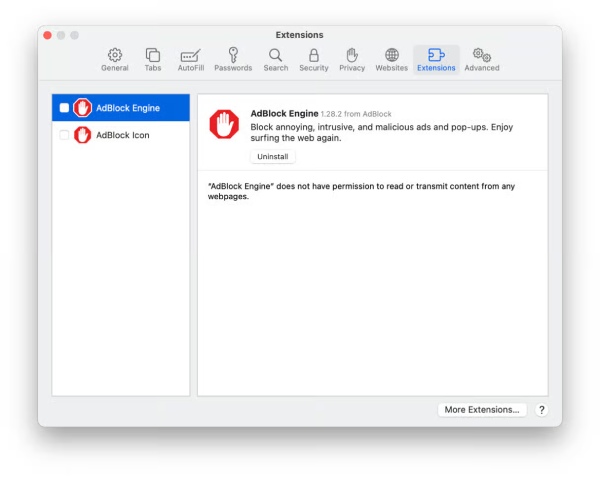The height and width of the screenshot is (477, 600).
Task: Open the Security lock tab
Action: [314, 60]
